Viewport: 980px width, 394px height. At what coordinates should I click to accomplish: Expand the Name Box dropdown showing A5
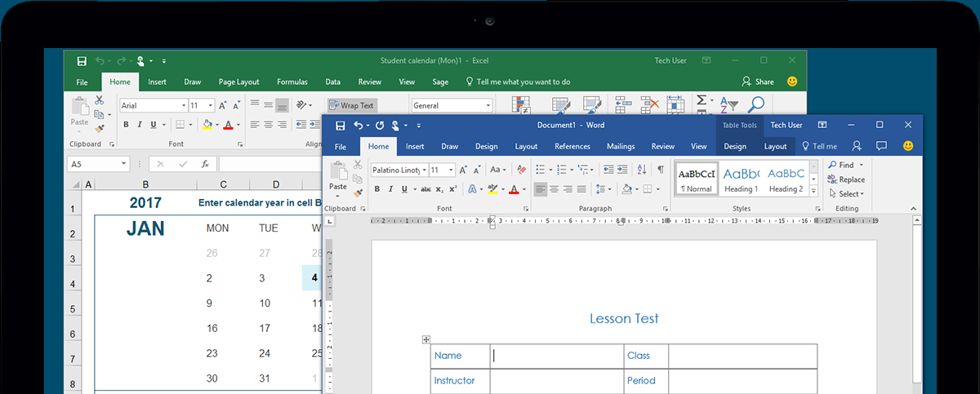pyautogui.click(x=124, y=164)
